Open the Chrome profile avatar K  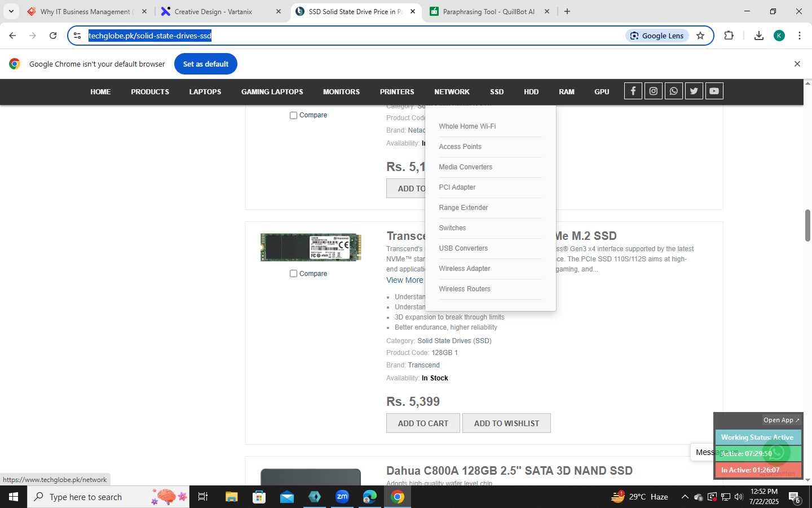779,36
